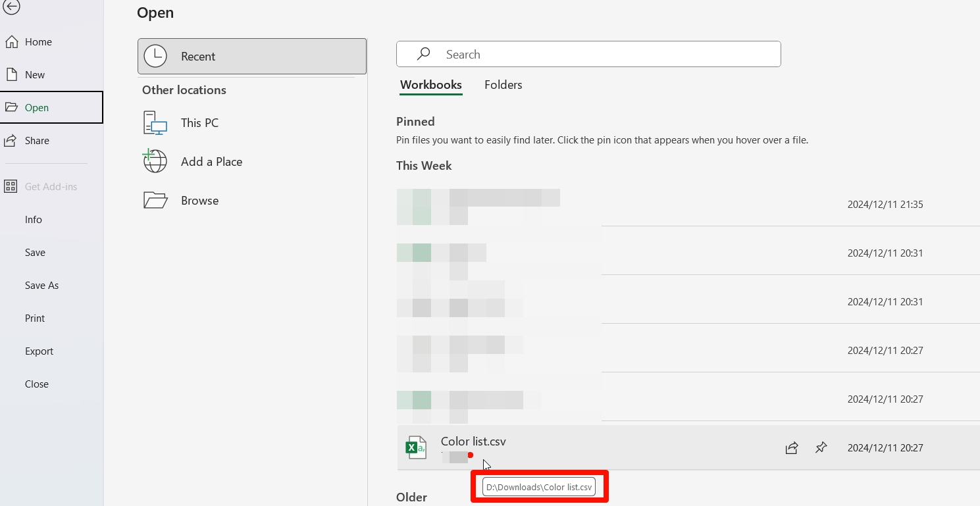This screenshot has height=506, width=980.
Task: Click the Home house icon
Action: [x=11, y=42]
